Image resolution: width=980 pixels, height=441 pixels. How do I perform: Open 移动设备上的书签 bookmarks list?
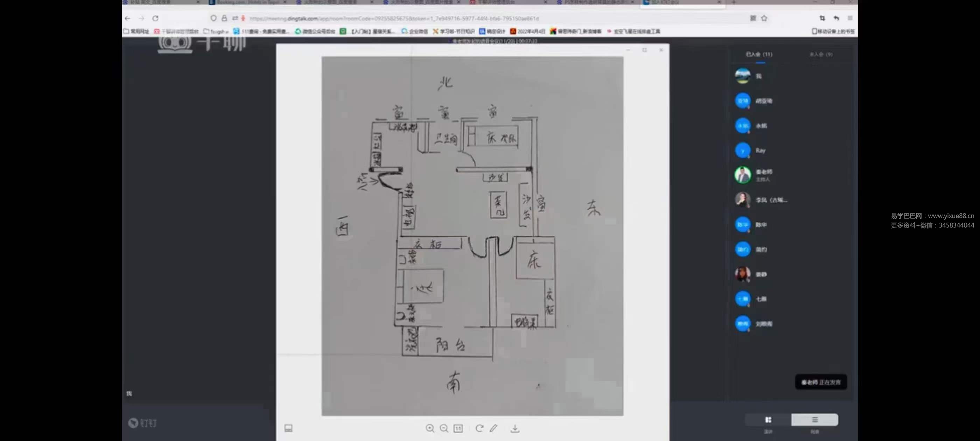click(x=833, y=31)
